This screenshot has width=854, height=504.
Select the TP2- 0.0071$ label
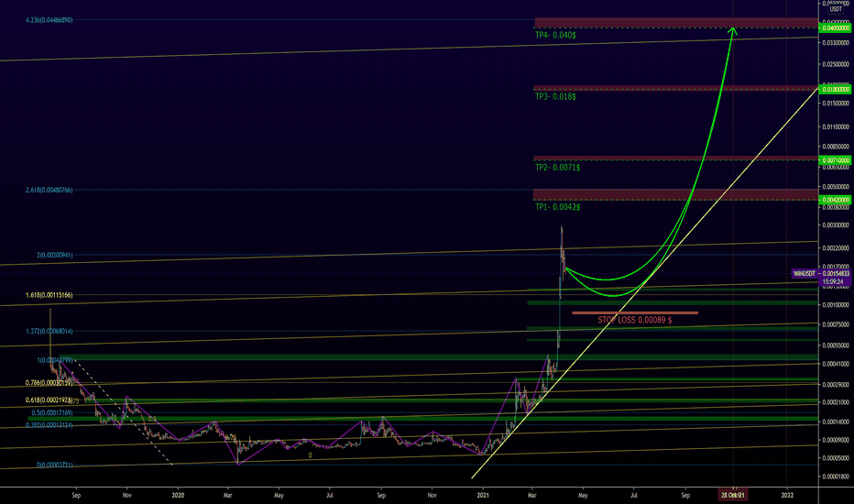(557, 168)
